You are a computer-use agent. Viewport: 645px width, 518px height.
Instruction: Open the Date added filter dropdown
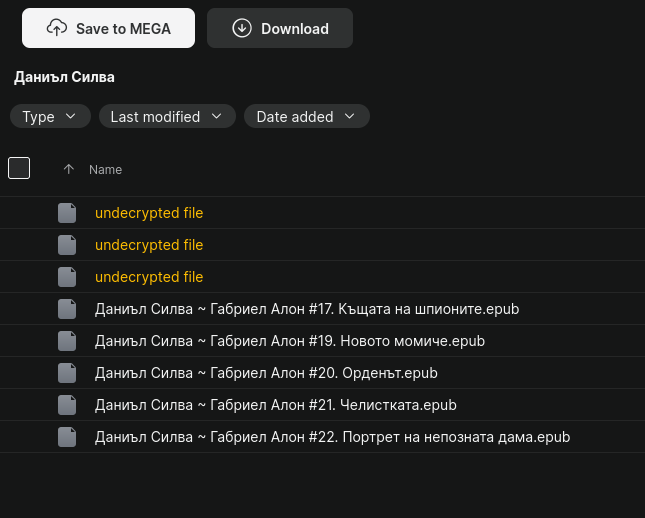[x=306, y=117]
